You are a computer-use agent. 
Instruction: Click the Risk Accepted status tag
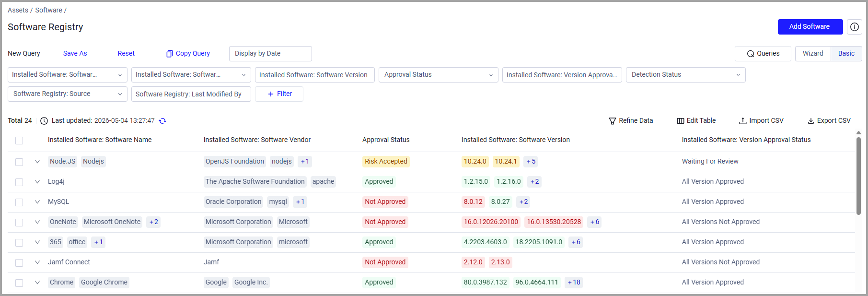point(386,162)
